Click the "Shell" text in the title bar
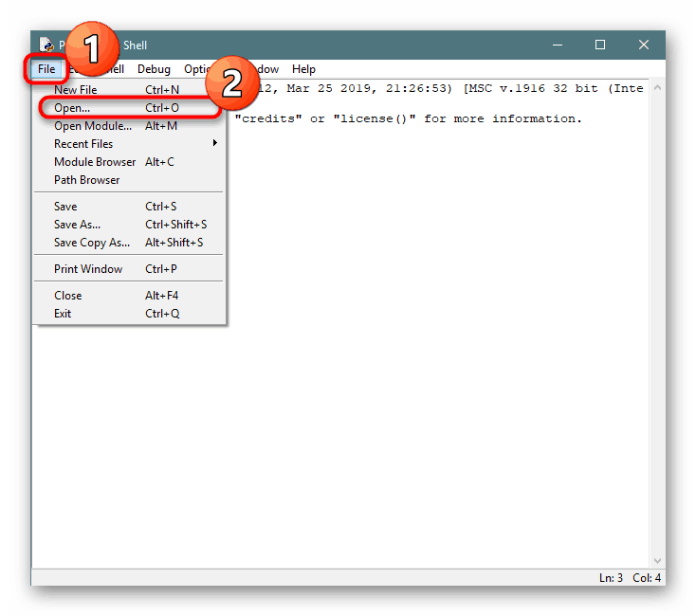 (135, 45)
